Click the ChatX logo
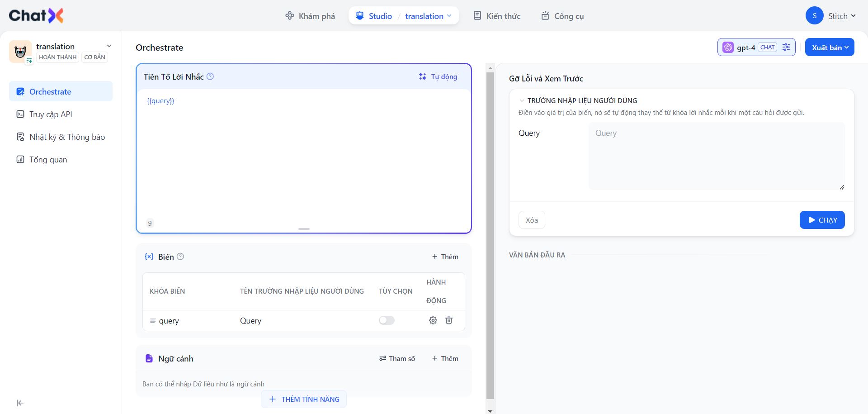 tap(36, 16)
